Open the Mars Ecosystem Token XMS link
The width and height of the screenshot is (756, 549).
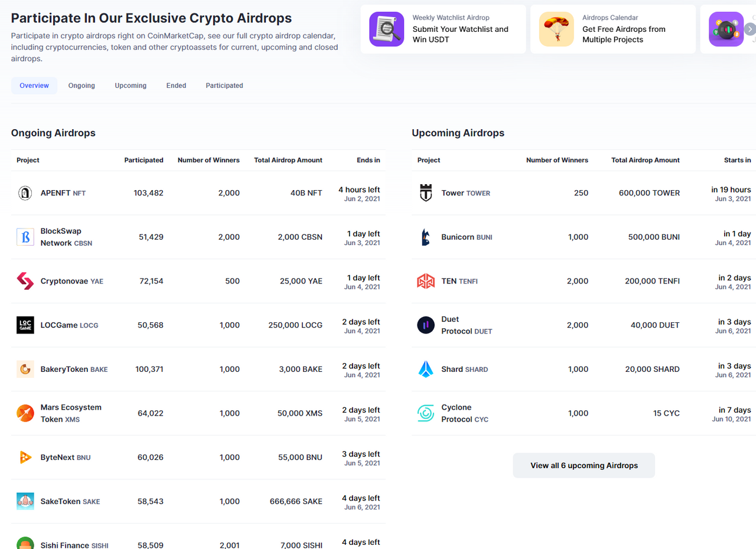71,413
